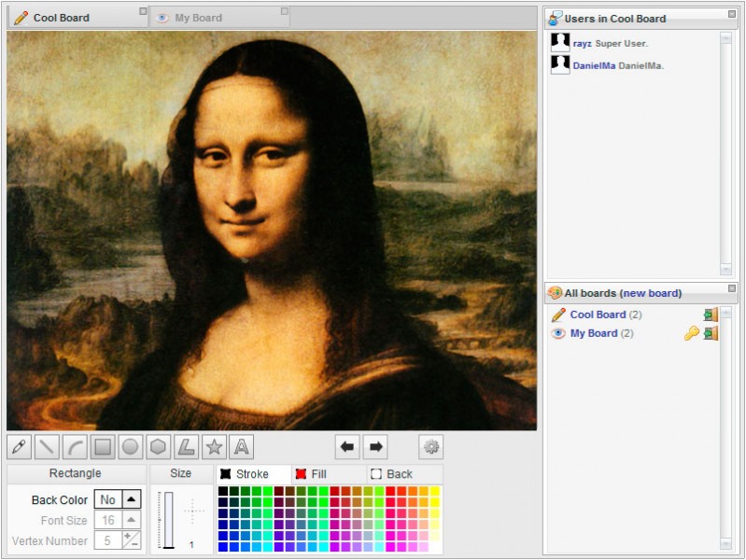
Task: Click the Vertex Number 5 field
Action: pyautogui.click(x=108, y=540)
